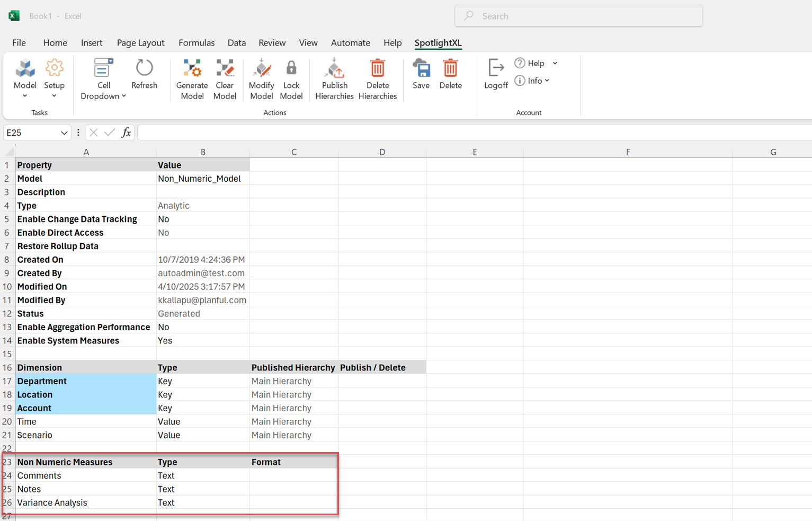The width and height of the screenshot is (812, 521).
Task: Open the Formulas tab
Action: tap(197, 43)
